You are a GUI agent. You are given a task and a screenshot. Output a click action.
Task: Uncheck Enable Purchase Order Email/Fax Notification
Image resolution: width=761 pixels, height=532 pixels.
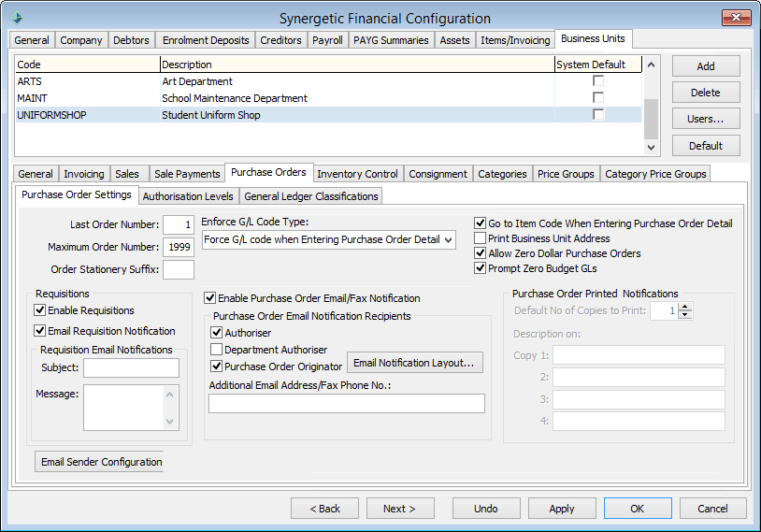coord(209,298)
